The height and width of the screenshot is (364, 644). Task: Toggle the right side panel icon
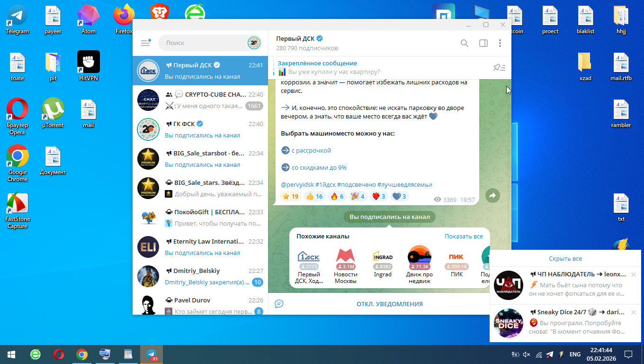pos(483,43)
